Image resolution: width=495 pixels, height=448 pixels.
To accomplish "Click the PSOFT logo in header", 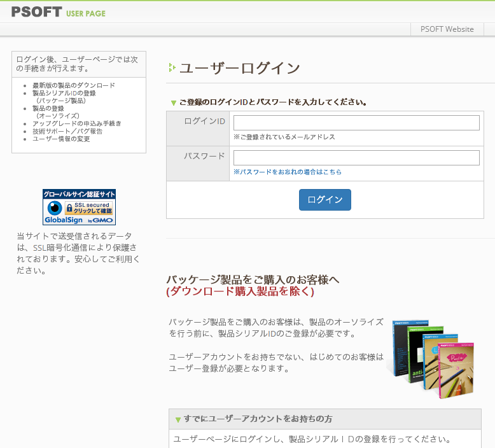I will point(37,12).
